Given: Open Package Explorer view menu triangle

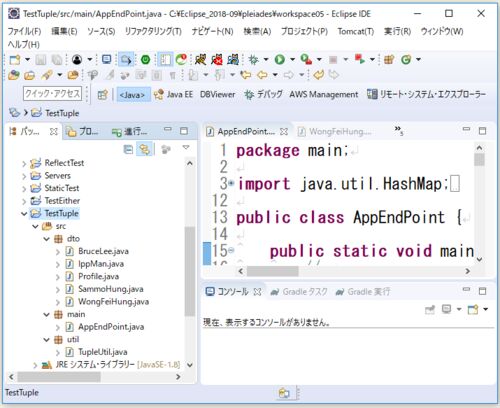Looking at the screenshot, I should [x=186, y=147].
